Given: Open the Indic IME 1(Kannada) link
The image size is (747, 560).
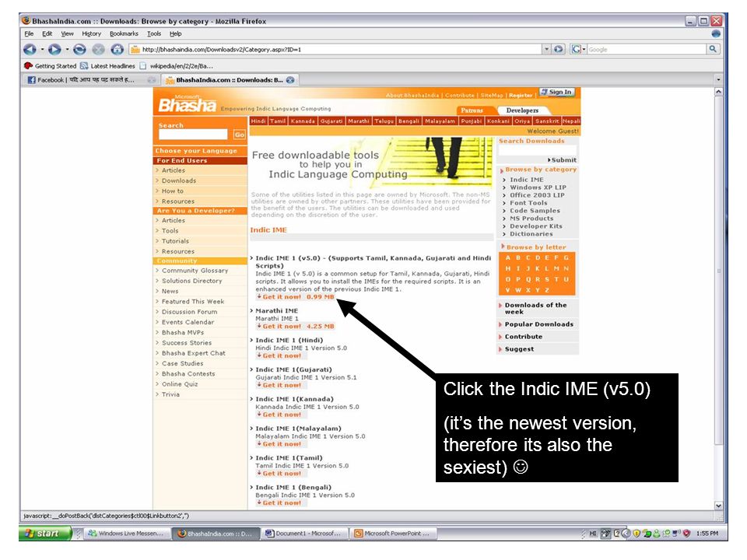Looking at the screenshot, I should tap(294, 399).
